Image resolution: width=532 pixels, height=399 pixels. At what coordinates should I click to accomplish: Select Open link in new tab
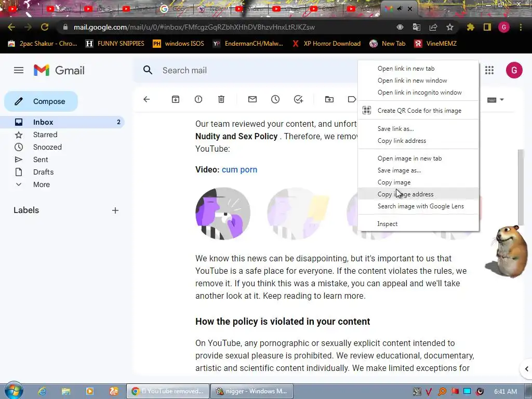(418, 69)
